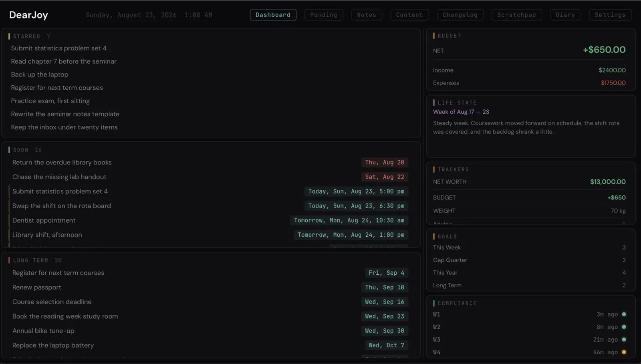The width and height of the screenshot is (641, 364).
Task: Click the +$650.00 net budget value
Action: [x=604, y=50]
